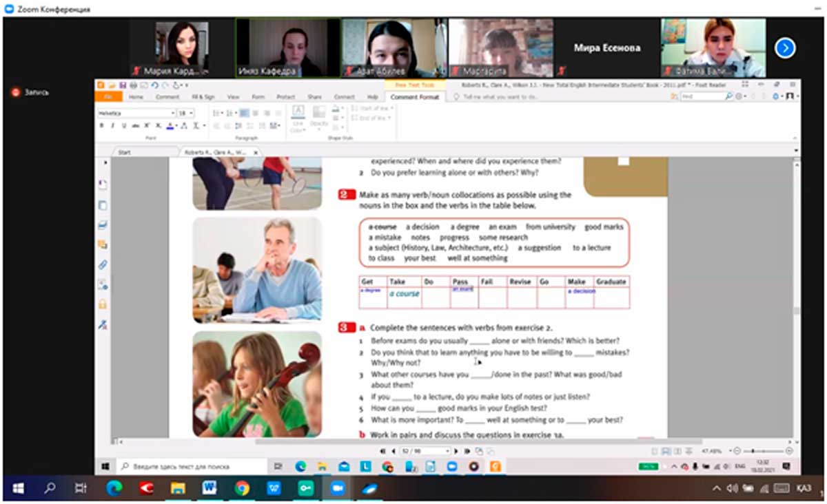Open Google Chrome from the taskbar

coord(242,488)
